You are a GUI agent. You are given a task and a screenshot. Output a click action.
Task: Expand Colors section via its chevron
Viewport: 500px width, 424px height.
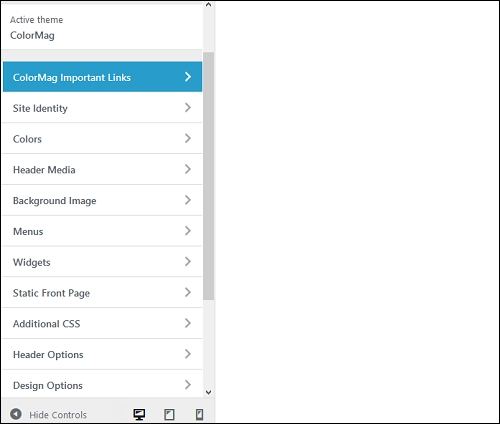(x=188, y=138)
